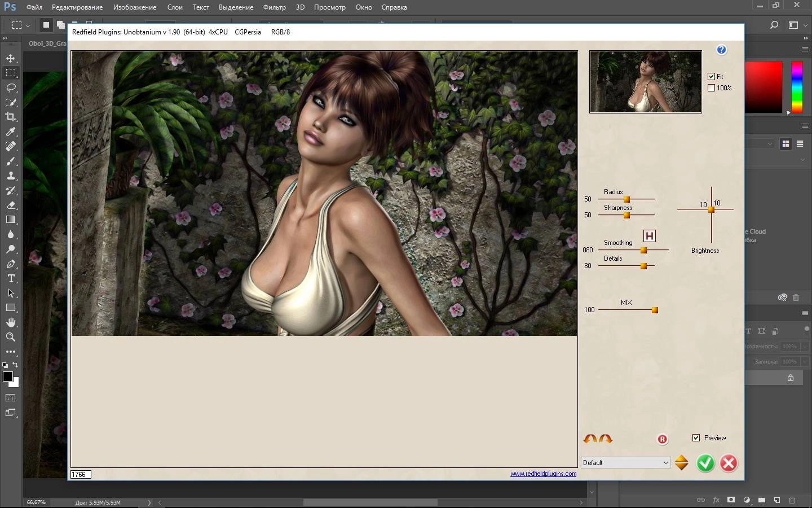Screen dimensions: 812x508
Task: Toggle Quick Mask mode icon
Action: pyautogui.click(x=11, y=397)
